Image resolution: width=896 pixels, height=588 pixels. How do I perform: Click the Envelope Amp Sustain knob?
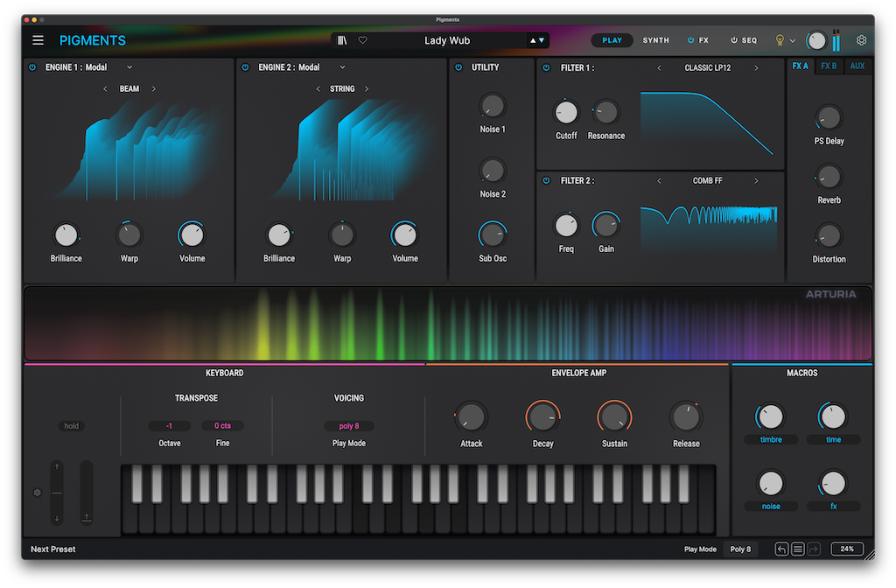pyautogui.click(x=614, y=417)
